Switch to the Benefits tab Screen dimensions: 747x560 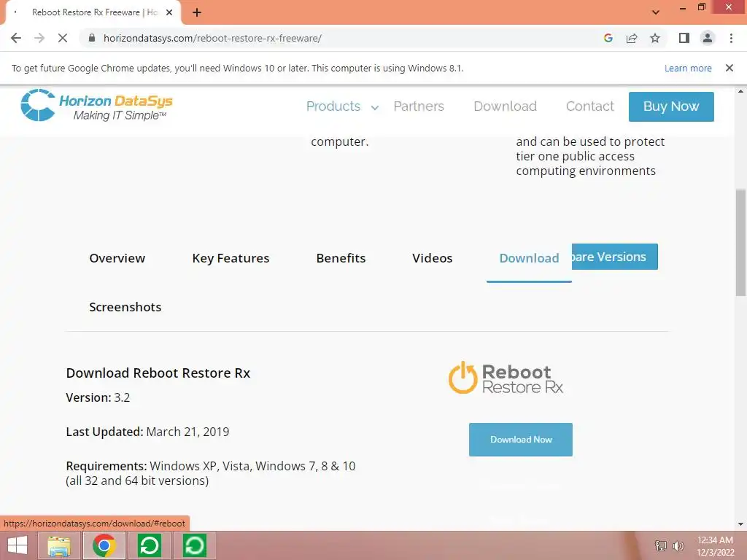[341, 258]
